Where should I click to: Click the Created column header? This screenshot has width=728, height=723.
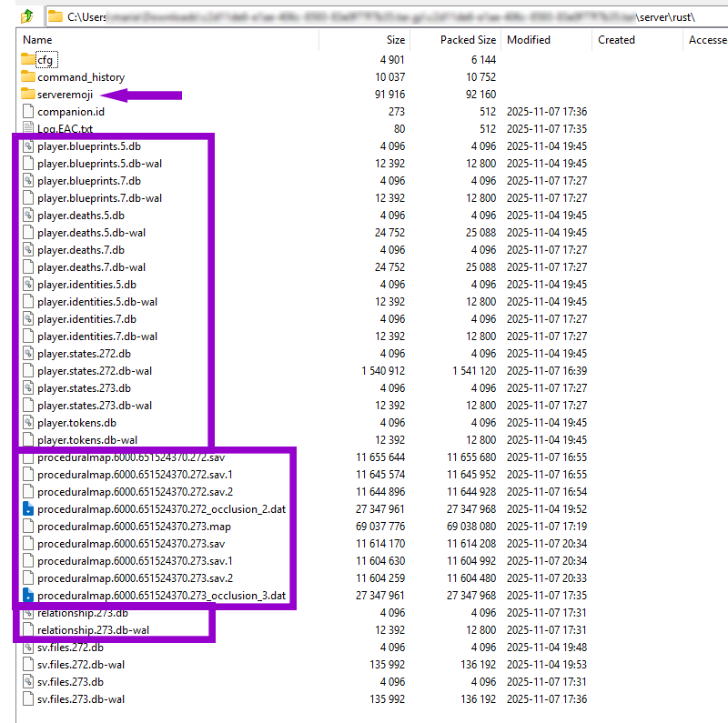tap(616, 40)
